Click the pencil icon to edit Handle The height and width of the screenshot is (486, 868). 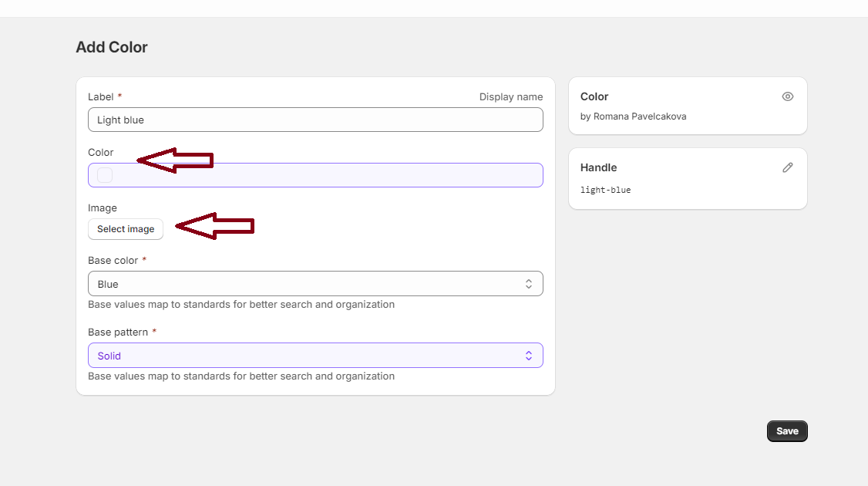pyautogui.click(x=787, y=167)
